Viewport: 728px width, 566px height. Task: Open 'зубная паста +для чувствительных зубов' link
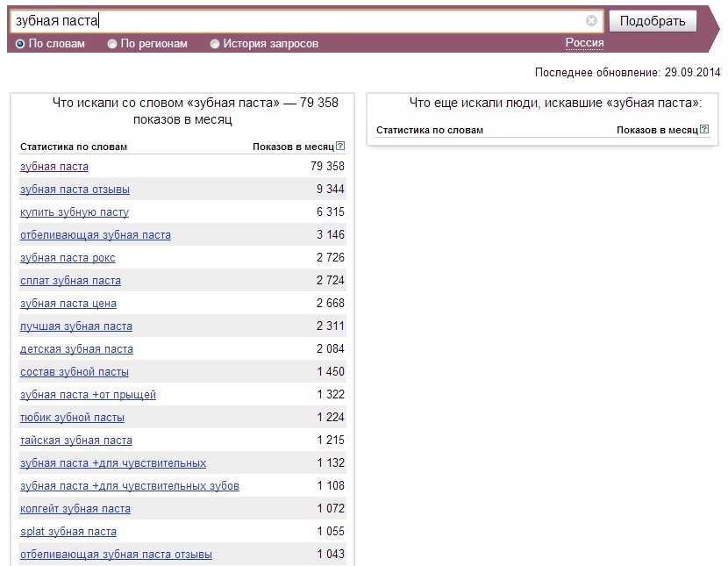pos(130,485)
